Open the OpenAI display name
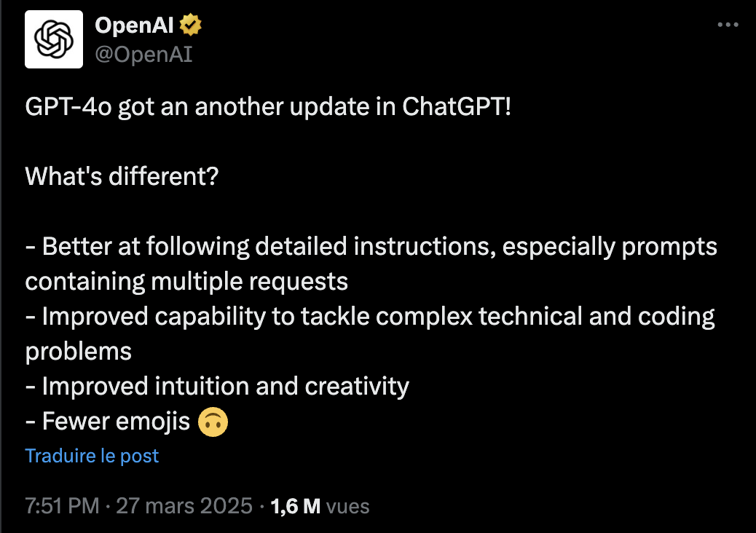This screenshot has height=533, width=756. coord(134,25)
